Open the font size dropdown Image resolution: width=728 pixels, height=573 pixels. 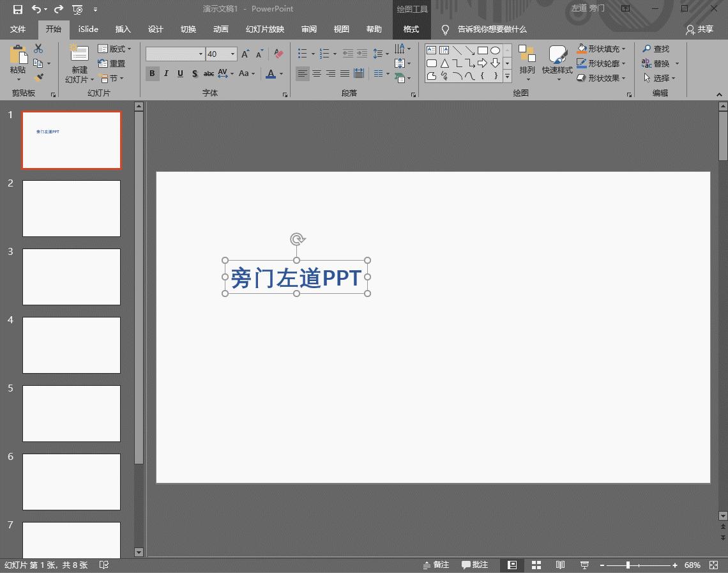pyautogui.click(x=232, y=54)
